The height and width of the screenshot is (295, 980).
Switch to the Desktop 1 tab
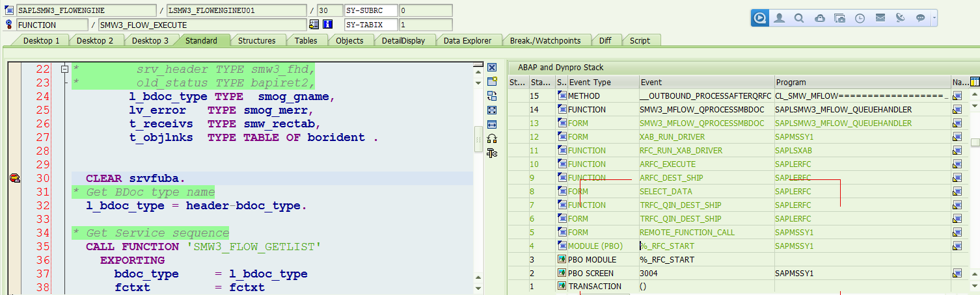tap(42, 40)
